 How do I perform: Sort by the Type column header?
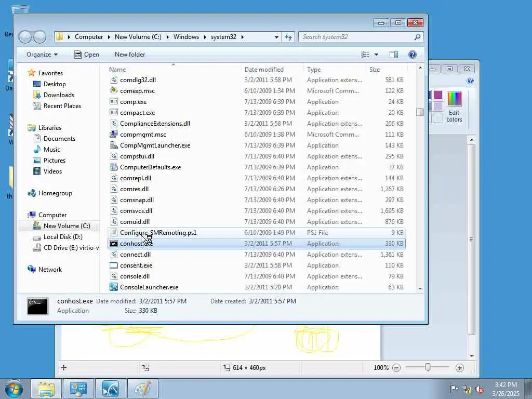335,70
